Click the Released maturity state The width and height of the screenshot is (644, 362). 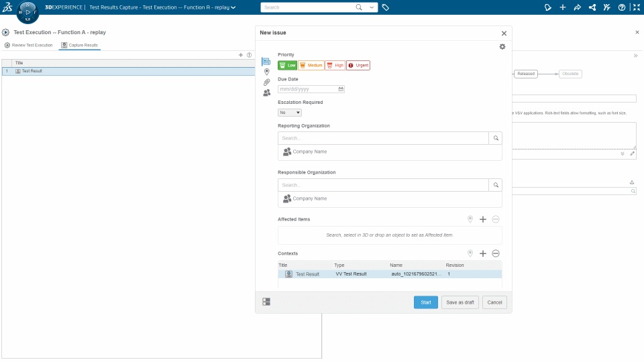point(526,74)
